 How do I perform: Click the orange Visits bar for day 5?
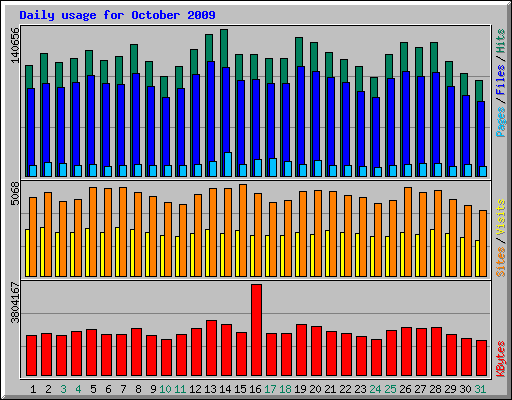(93, 232)
